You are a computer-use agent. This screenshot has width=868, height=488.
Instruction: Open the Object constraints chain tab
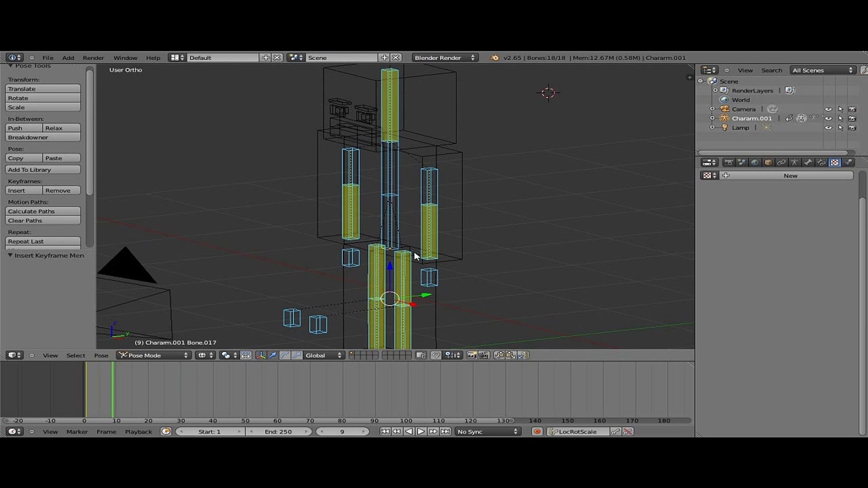click(781, 162)
